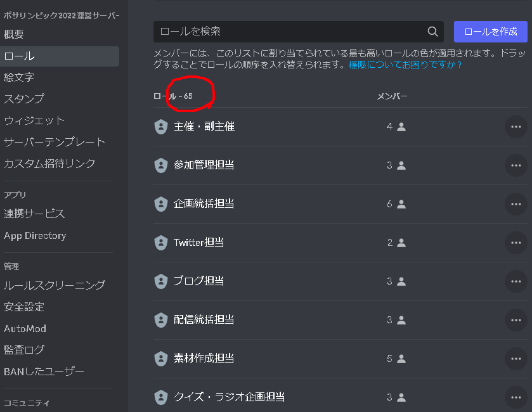The height and width of the screenshot is (412, 532).
Task: View members icon for 企画統括担当
Action: [x=401, y=204]
